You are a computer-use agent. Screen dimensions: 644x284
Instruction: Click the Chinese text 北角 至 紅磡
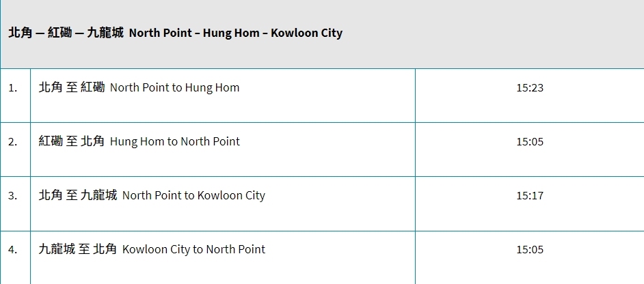point(72,87)
